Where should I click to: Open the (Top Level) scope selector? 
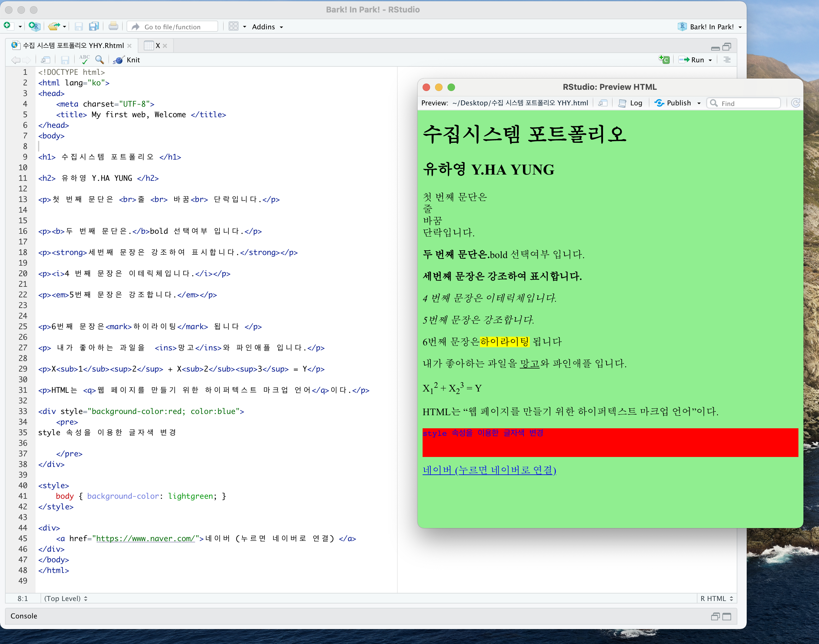tap(66, 598)
